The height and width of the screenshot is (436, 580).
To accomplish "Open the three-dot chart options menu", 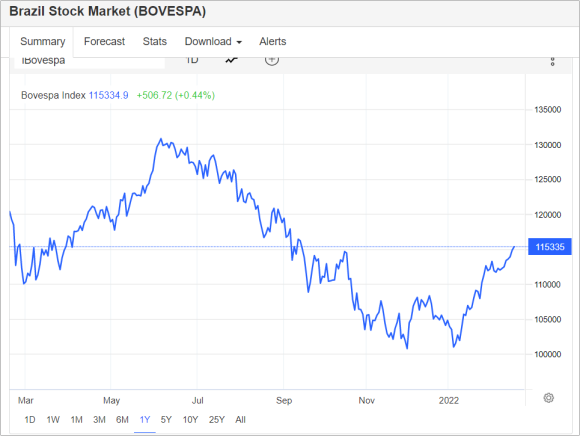I will click(x=552, y=62).
